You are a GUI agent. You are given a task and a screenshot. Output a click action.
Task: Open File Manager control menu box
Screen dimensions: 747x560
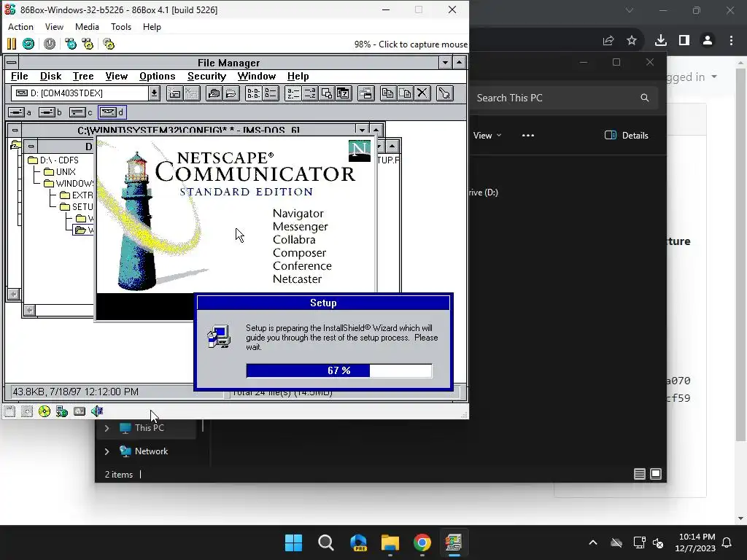[12, 63]
